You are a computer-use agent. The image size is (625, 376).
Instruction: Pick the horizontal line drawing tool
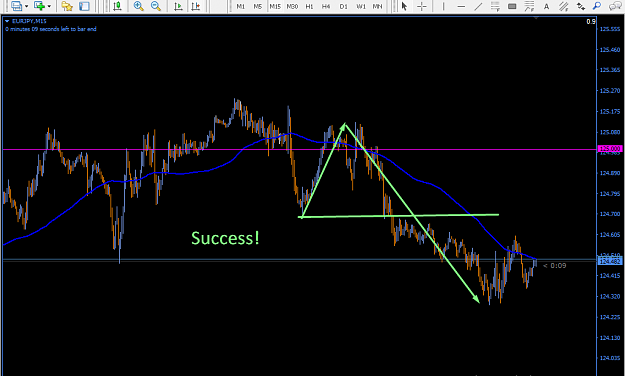point(461,6)
